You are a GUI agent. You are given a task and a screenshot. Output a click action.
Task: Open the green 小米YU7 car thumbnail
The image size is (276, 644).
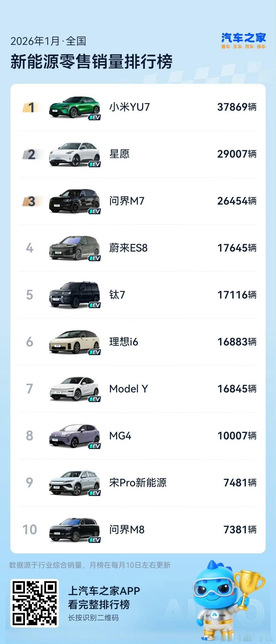pyautogui.click(x=74, y=107)
